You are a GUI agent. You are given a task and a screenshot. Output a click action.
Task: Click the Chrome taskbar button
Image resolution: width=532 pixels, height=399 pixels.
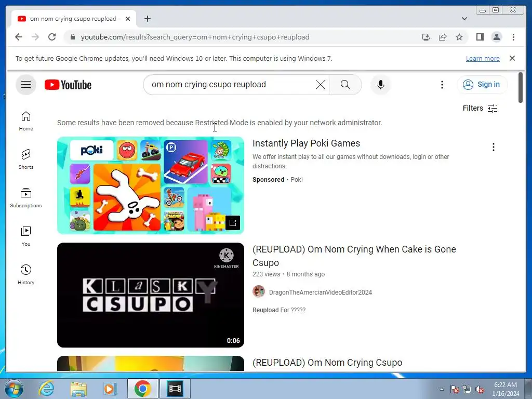[142, 389]
